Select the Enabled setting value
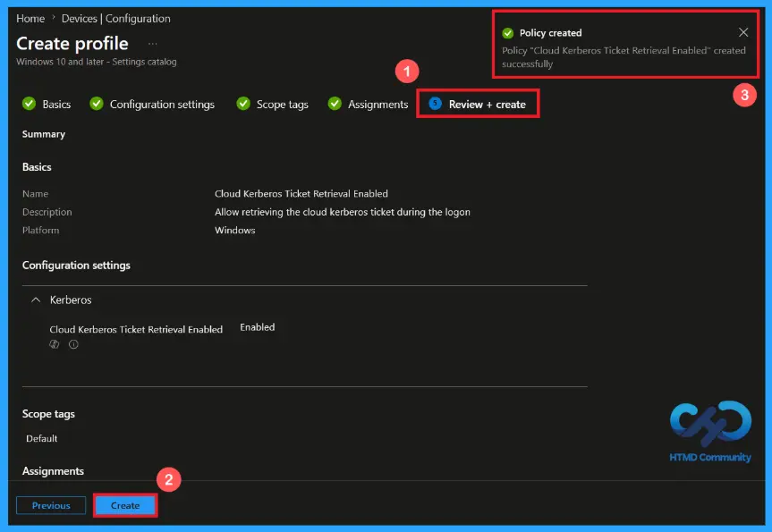772x532 pixels. pos(258,327)
